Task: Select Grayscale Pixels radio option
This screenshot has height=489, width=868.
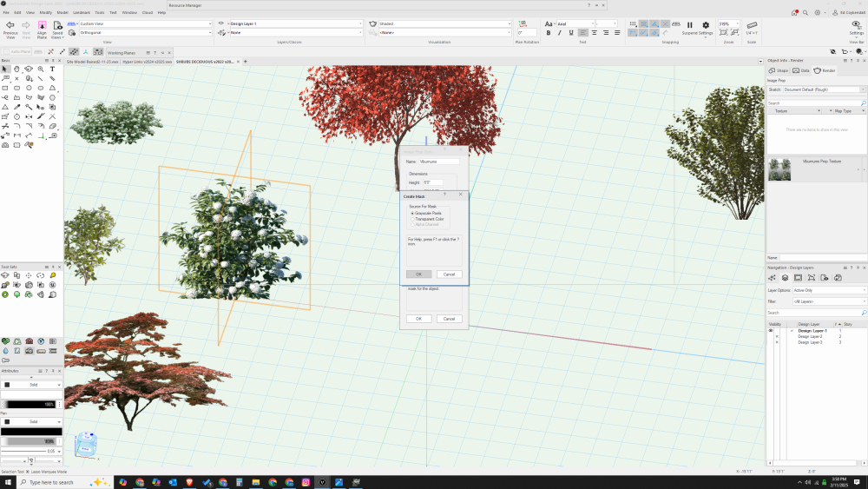Action: (x=411, y=213)
